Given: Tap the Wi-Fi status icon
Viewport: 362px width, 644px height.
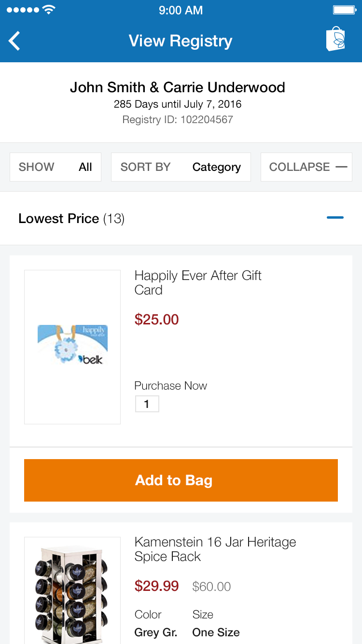Looking at the screenshot, I should (x=48, y=10).
